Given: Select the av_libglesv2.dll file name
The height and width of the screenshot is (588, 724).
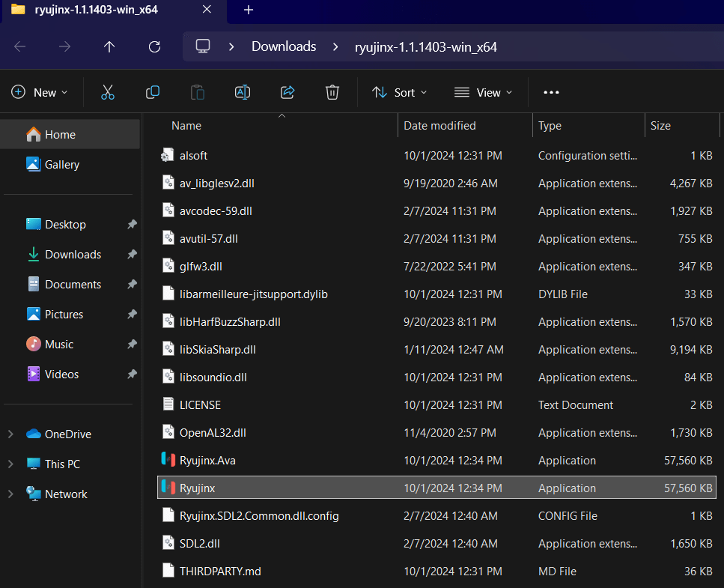Looking at the screenshot, I should [x=217, y=184].
